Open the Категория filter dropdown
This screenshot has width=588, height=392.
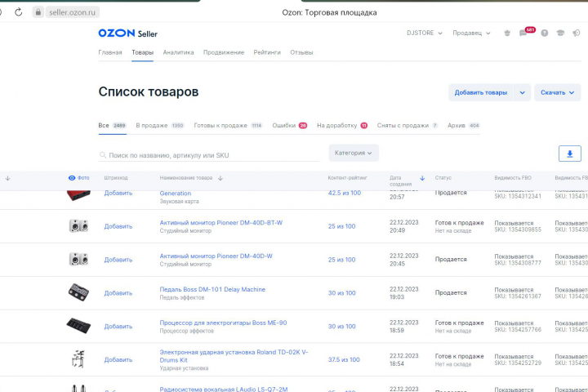point(354,153)
